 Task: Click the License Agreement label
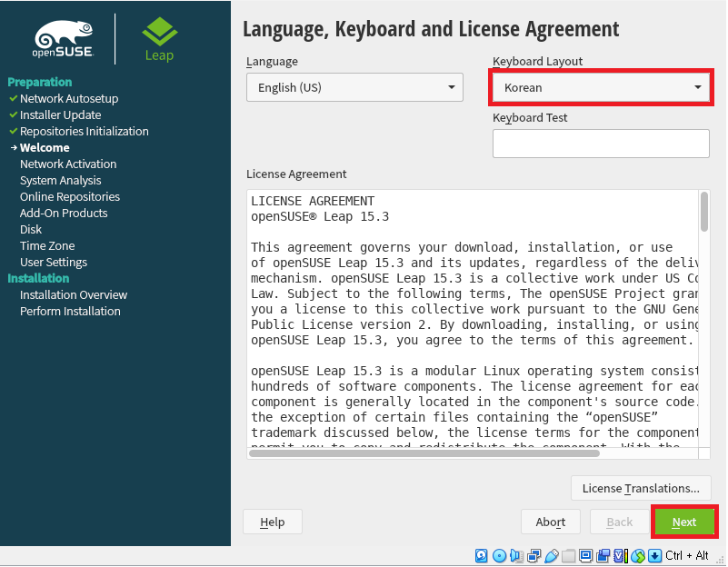pyautogui.click(x=296, y=174)
